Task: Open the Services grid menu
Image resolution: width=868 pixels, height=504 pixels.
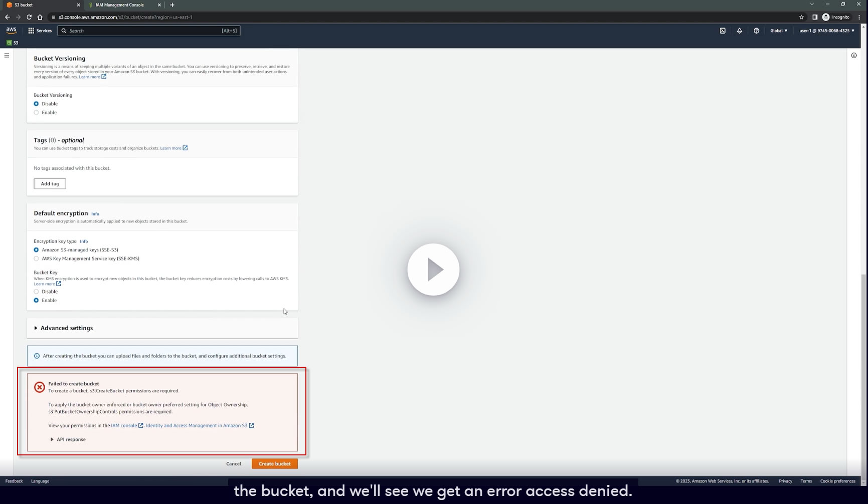Action: click(x=31, y=31)
